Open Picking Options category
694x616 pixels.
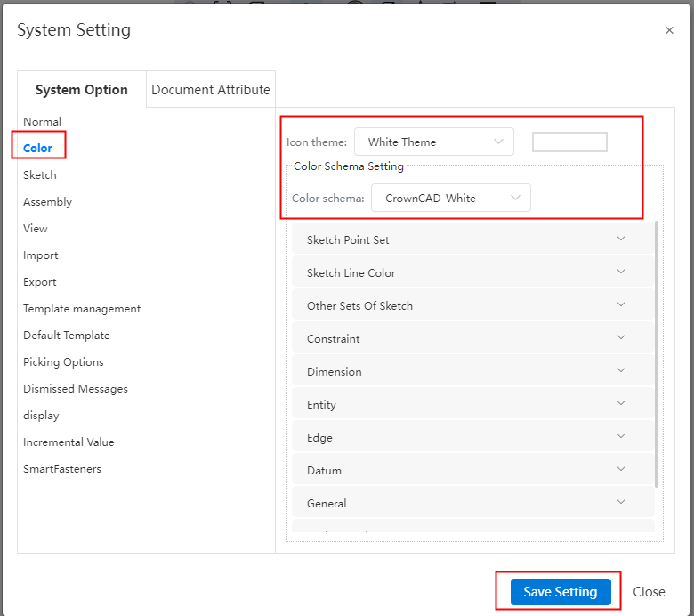point(63,361)
